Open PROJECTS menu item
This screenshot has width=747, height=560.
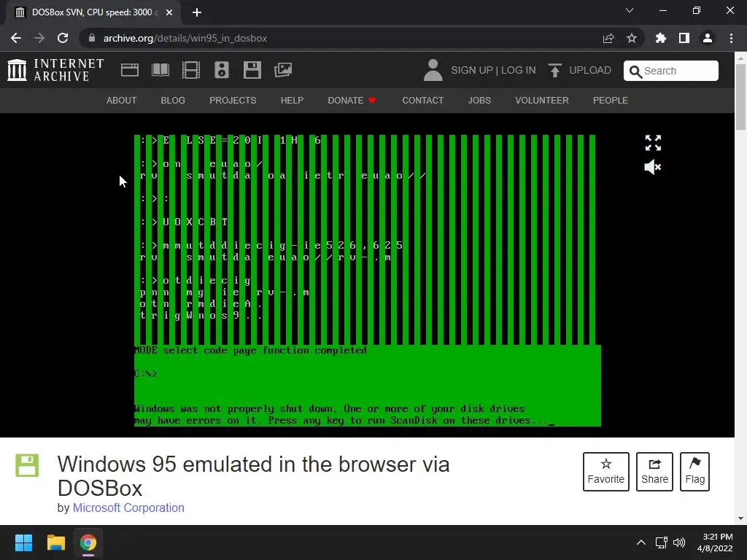point(233,101)
